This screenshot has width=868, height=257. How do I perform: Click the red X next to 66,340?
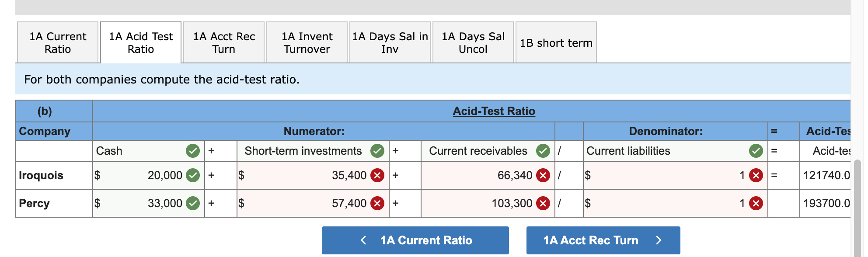tap(543, 175)
